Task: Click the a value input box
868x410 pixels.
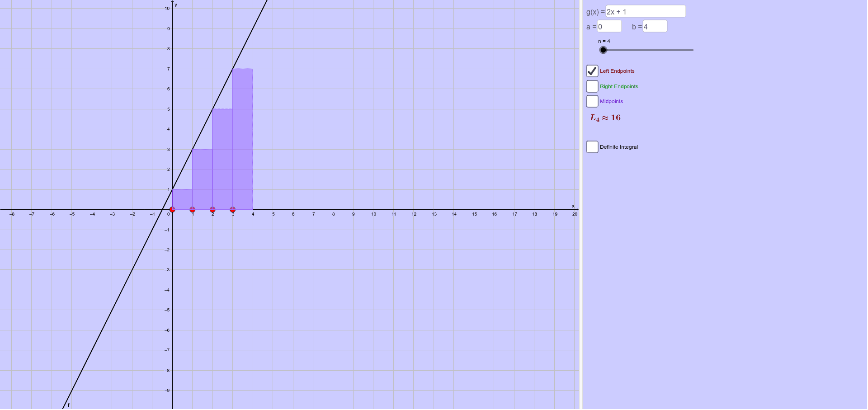Action: tap(609, 26)
